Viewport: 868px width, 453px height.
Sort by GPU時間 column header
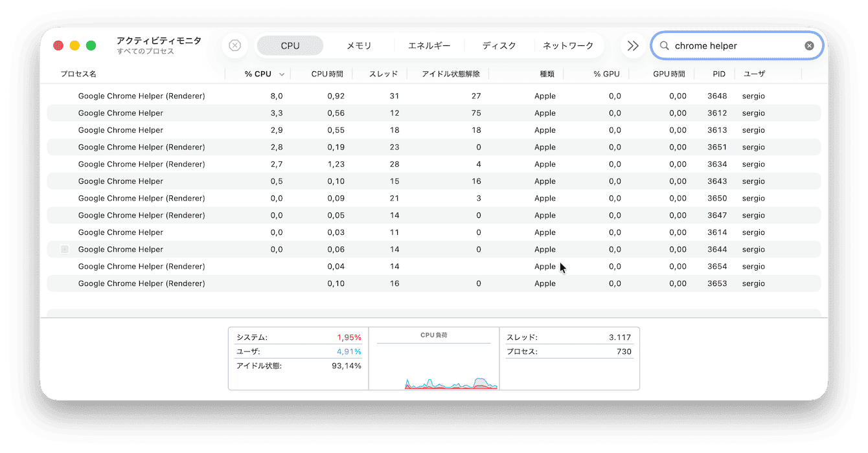coord(669,74)
